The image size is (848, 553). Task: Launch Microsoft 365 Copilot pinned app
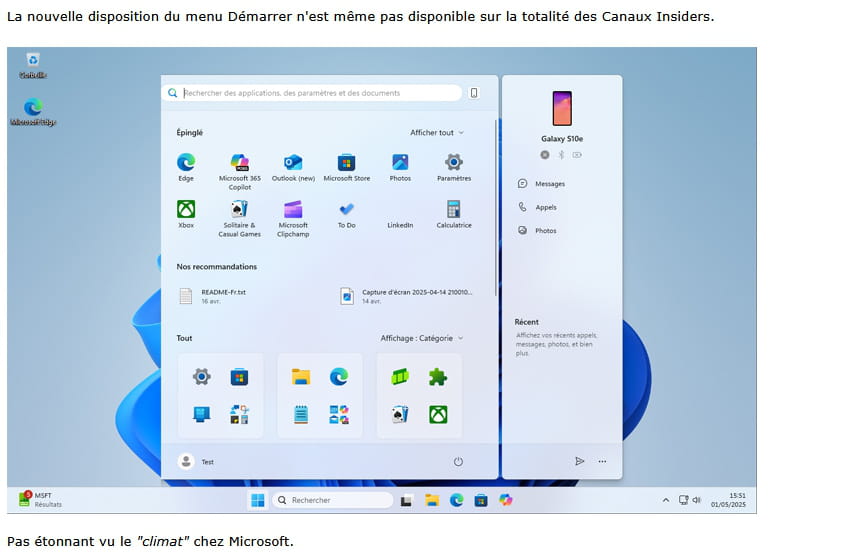[240, 171]
